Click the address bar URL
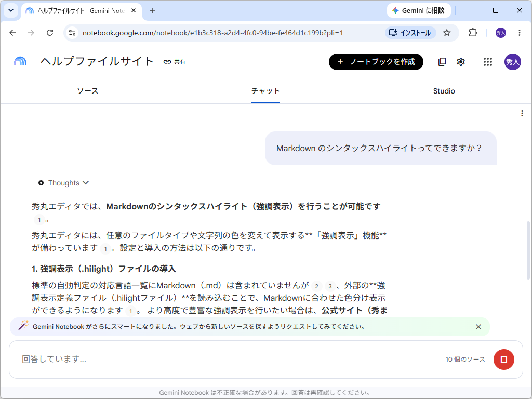 tap(212, 33)
